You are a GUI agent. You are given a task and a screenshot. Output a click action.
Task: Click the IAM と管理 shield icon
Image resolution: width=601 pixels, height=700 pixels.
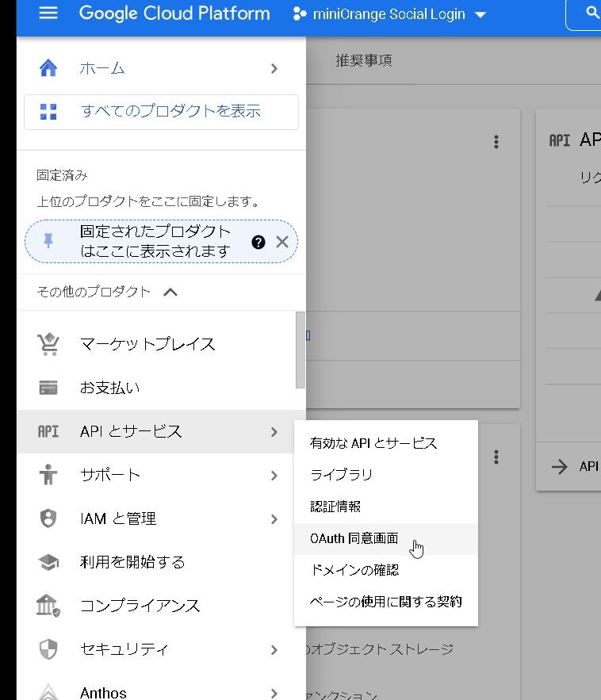[x=48, y=519]
